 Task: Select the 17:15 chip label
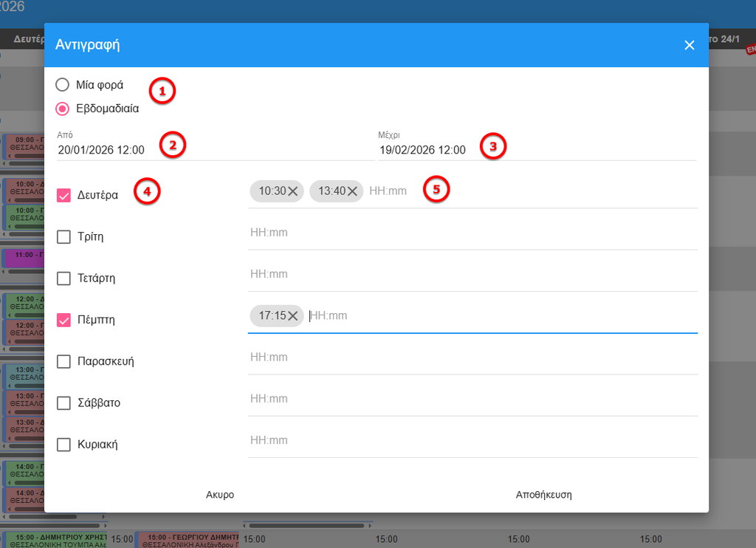click(x=272, y=316)
